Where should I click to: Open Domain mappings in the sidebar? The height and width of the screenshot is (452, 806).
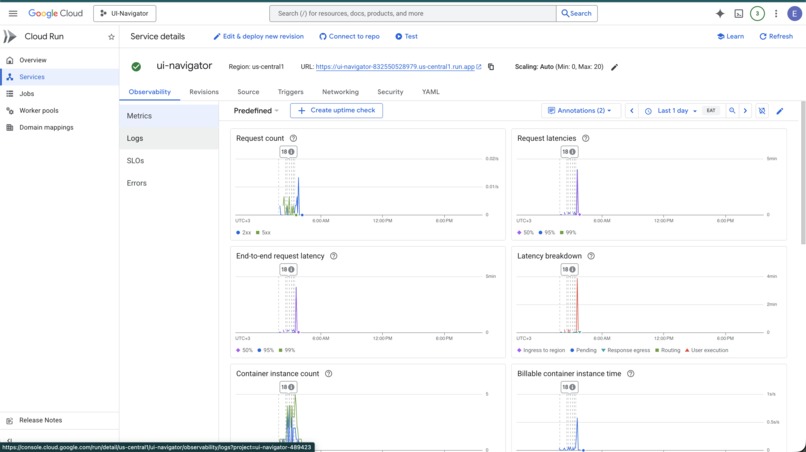(60, 128)
